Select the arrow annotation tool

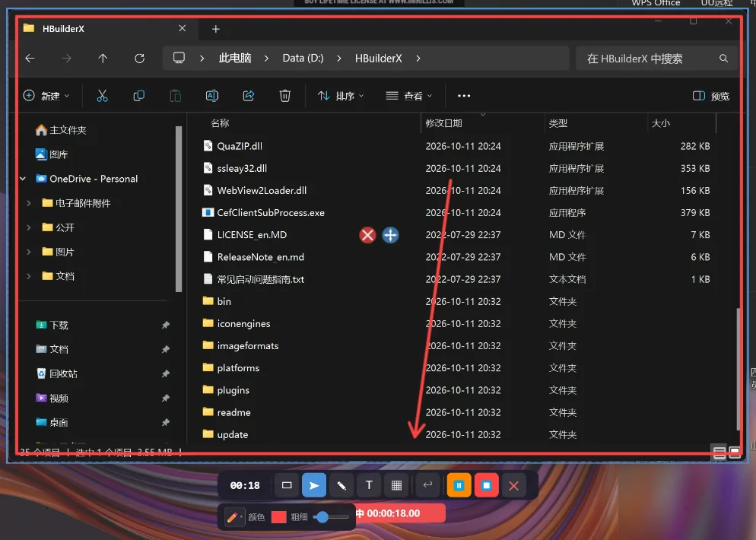click(314, 485)
